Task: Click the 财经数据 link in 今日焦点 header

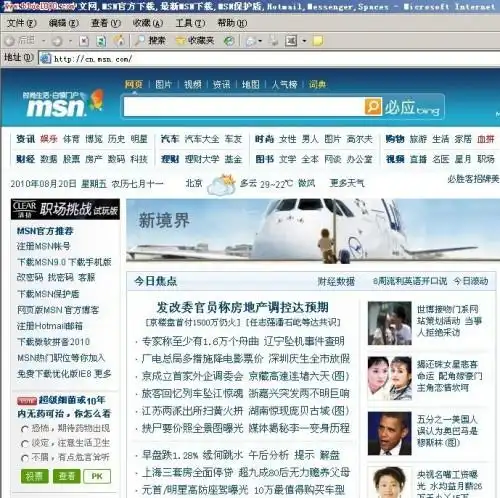Action: point(336,282)
